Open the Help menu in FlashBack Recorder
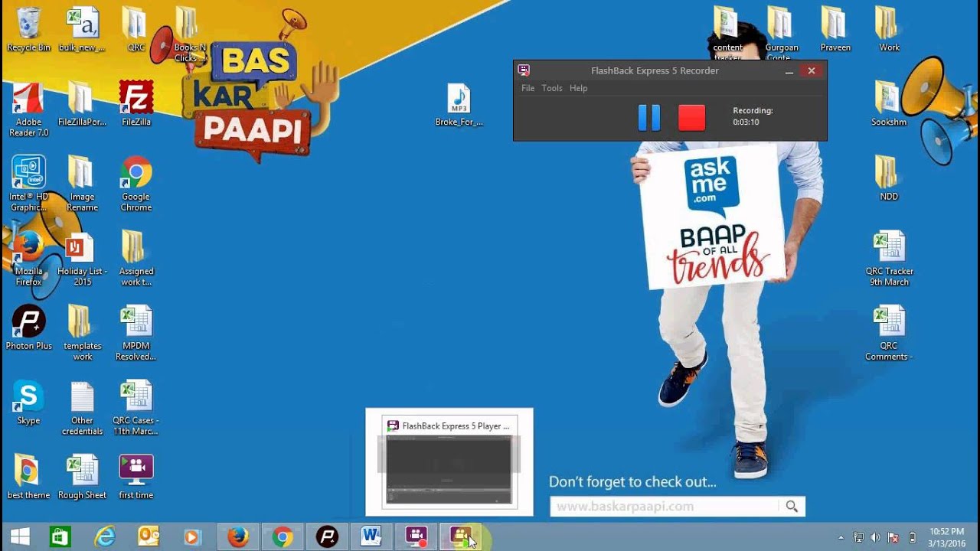Screen dimensions: 980x551 579,88
